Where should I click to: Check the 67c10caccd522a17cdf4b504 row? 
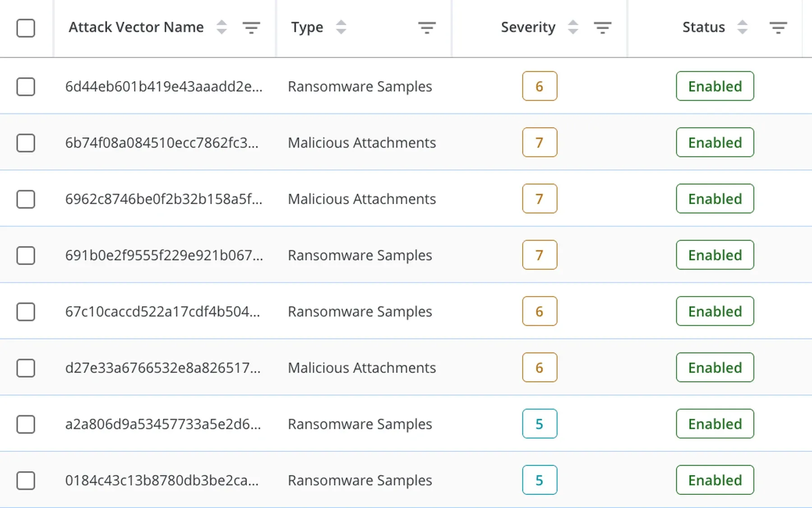click(x=26, y=312)
